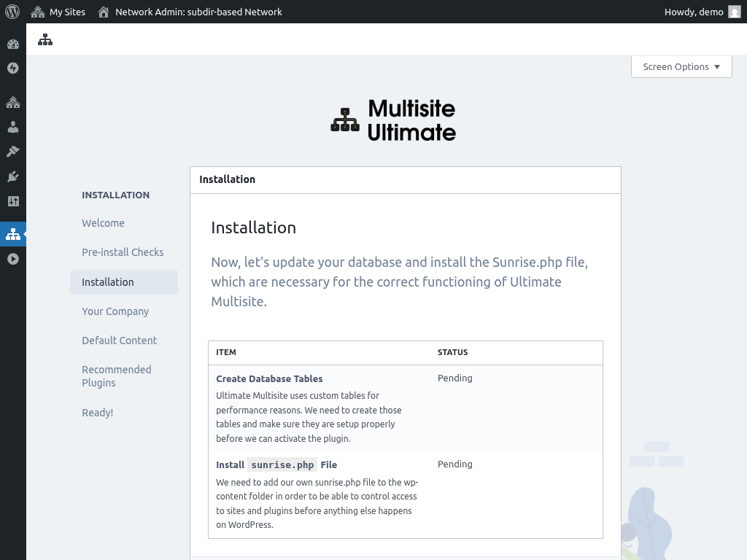This screenshot has width=747, height=560.
Task: Select the Multisite Ultimate sidebar network icon
Action: click(13, 234)
